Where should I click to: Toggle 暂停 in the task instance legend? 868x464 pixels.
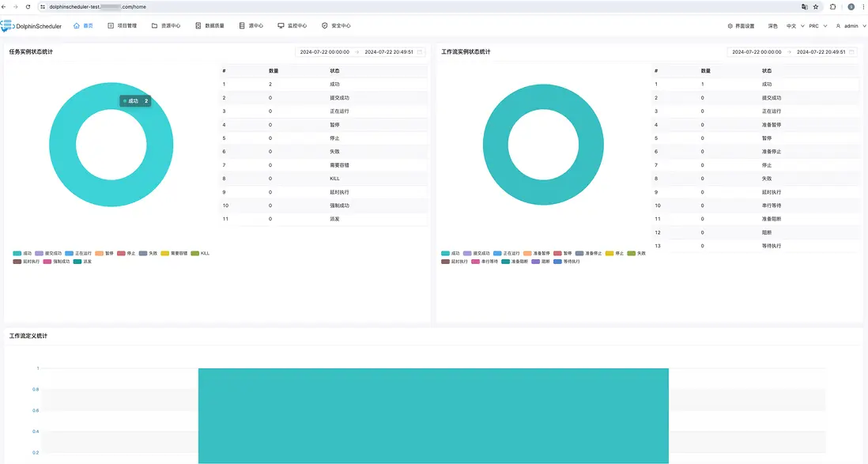tap(104, 253)
